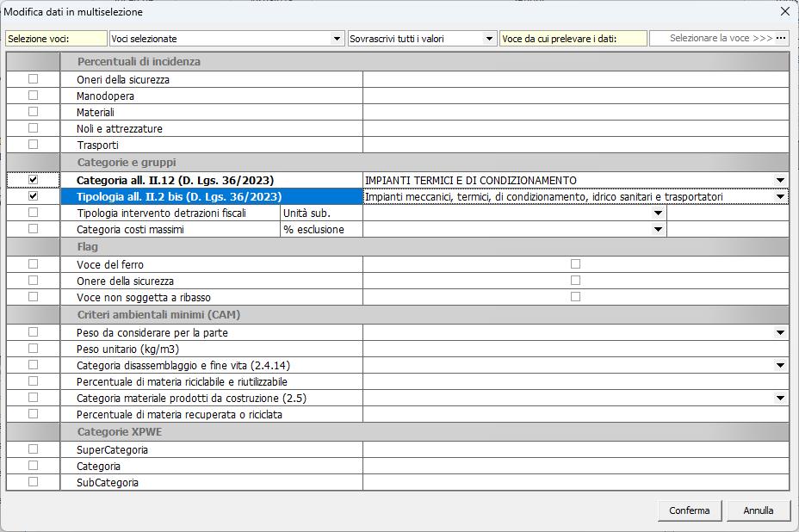Click the Annulla button
This screenshot has height=532, width=799.
click(758, 510)
